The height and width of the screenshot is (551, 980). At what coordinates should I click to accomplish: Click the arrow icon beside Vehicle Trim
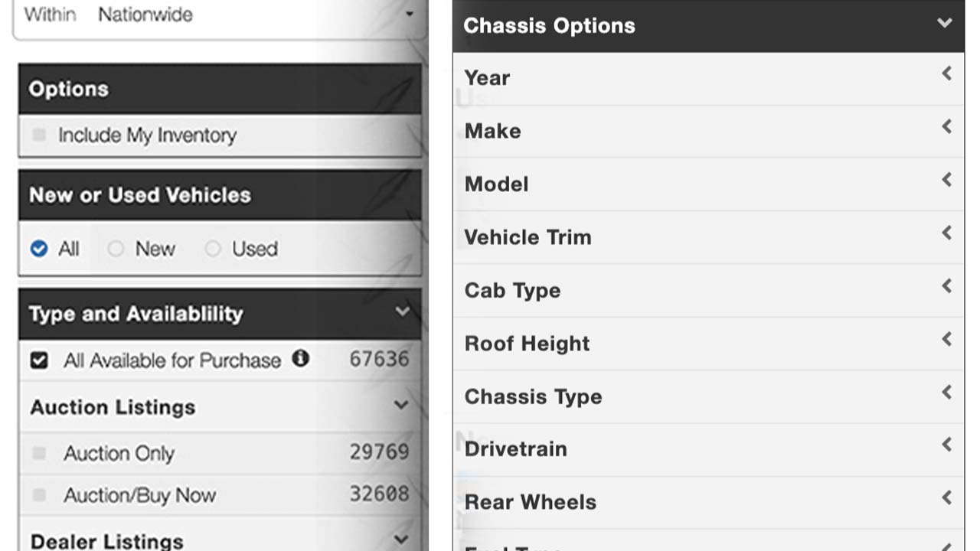(947, 233)
